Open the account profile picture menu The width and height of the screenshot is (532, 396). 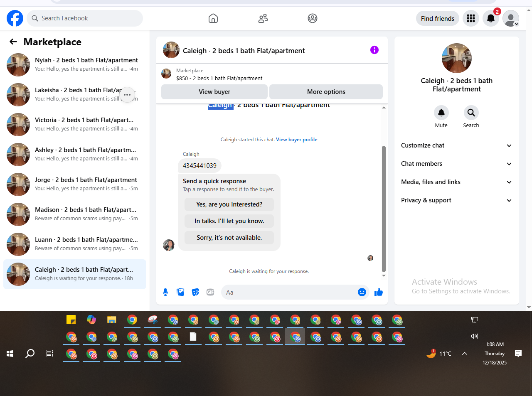[x=511, y=18]
